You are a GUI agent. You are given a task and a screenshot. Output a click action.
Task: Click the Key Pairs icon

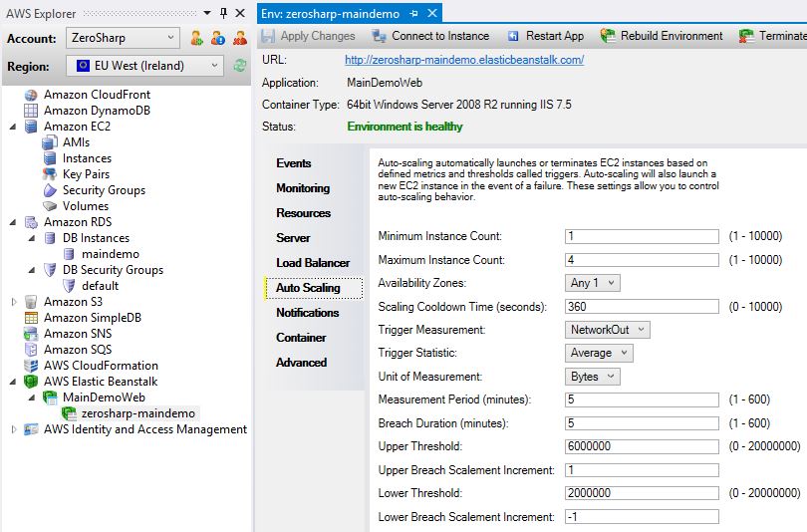pos(50,174)
